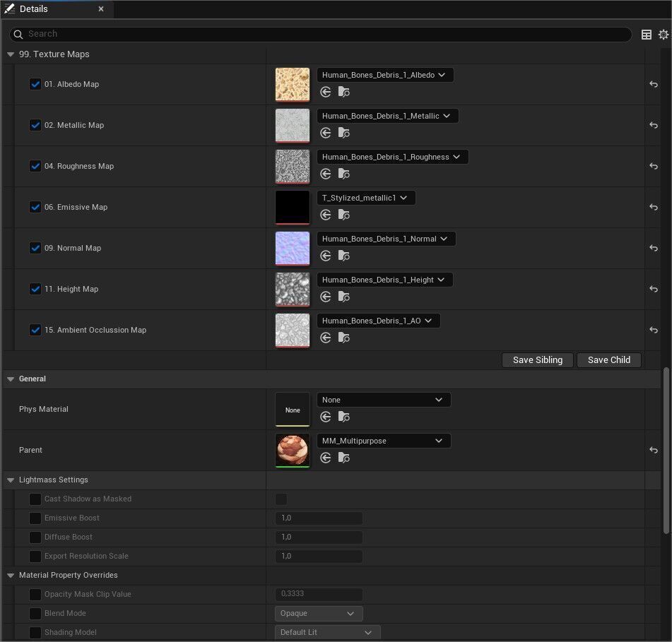Reset Emissive Map to default value

coord(653,207)
